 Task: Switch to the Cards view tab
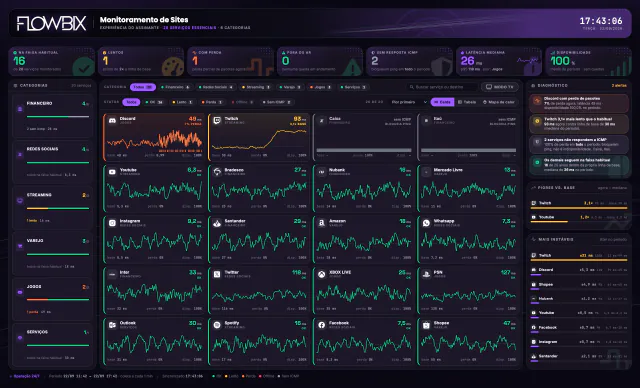click(442, 102)
